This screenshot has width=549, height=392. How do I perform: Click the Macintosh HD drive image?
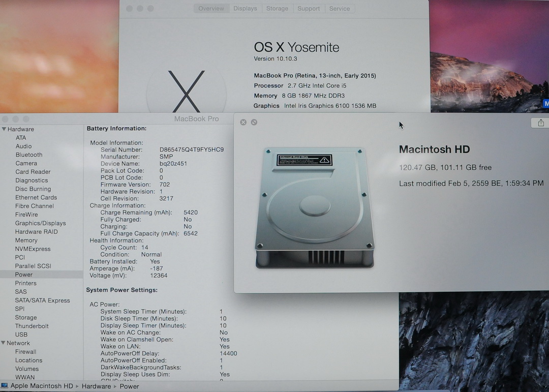(x=315, y=208)
